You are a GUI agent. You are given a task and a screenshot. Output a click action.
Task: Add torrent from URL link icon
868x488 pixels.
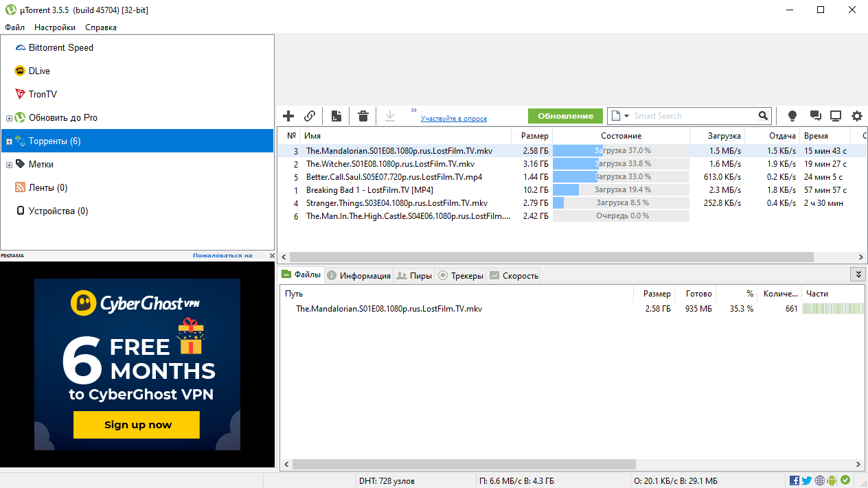point(310,116)
